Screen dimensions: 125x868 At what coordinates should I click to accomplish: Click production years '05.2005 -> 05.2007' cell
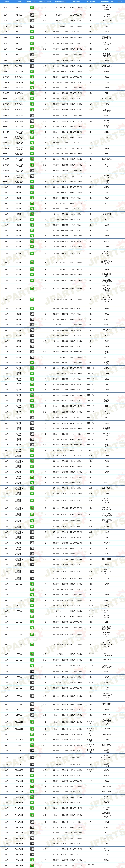61,439
